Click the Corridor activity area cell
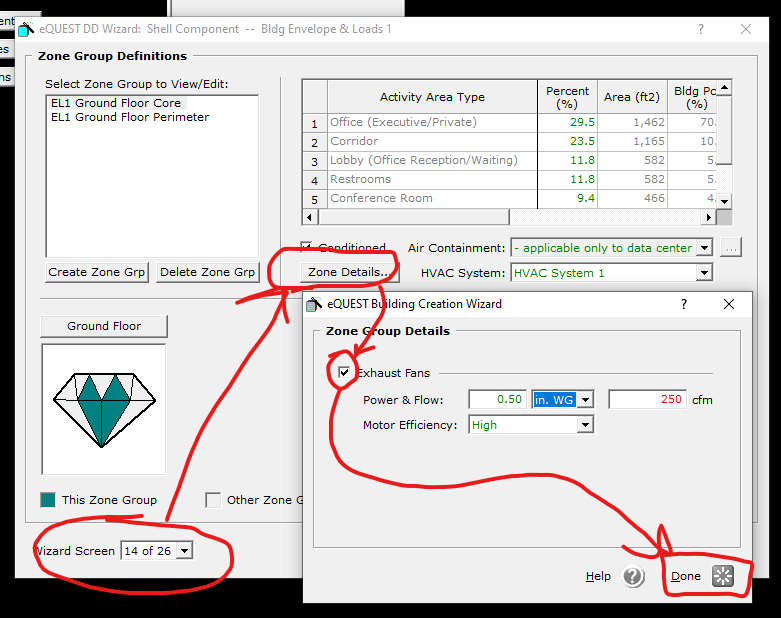Image resolution: width=781 pixels, height=618 pixels. (432, 141)
